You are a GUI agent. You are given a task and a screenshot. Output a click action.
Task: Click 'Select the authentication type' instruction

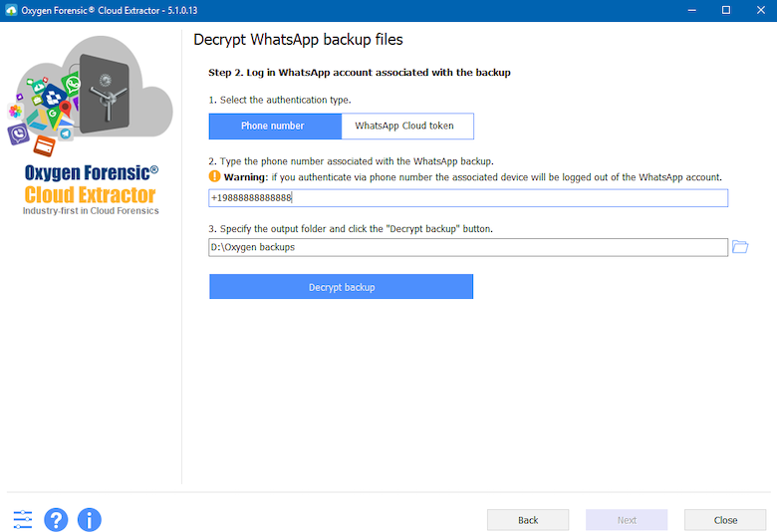[x=280, y=100]
